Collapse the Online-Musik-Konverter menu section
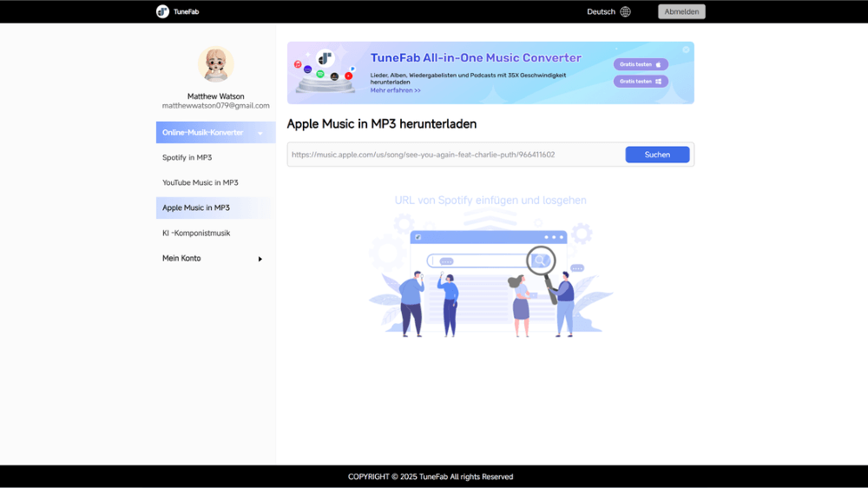The width and height of the screenshot is (868, 488). click(x=216, y=132)
